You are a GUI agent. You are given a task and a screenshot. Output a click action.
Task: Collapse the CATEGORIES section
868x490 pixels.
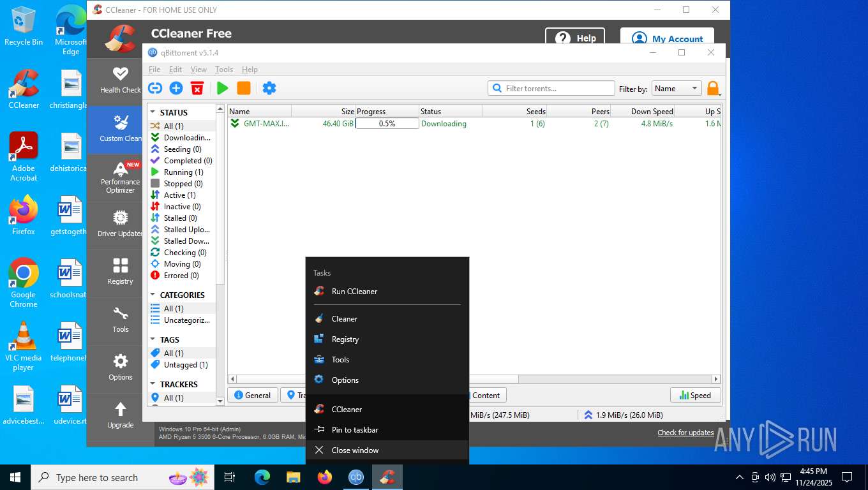point(153,295)
